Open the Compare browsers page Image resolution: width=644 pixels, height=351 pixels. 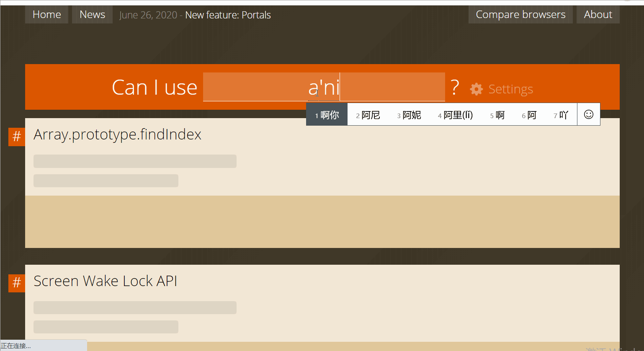pos(520,15)
